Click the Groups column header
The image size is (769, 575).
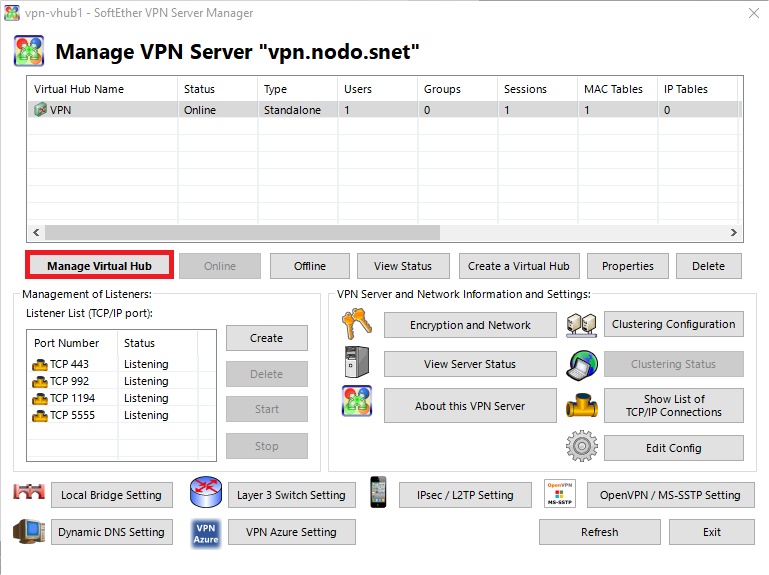click(458, 89)
